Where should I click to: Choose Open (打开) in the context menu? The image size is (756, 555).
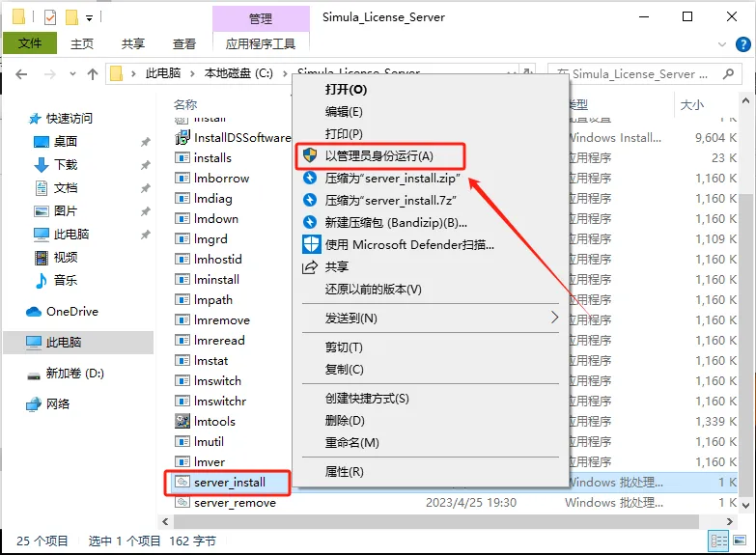tap(346, 90)
